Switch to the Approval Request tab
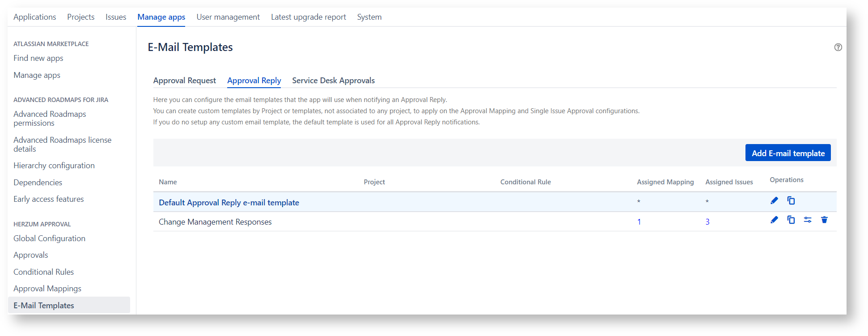 click(184, 81)
